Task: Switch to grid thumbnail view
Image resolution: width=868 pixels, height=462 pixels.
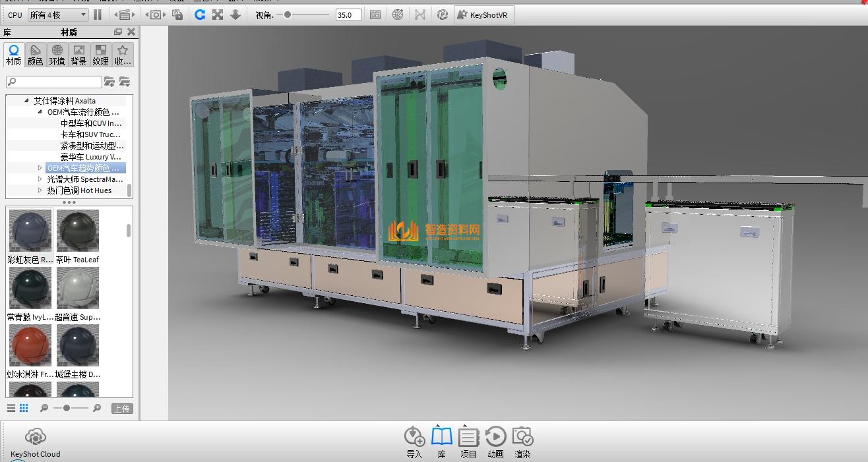Action: tap(24, 409)
